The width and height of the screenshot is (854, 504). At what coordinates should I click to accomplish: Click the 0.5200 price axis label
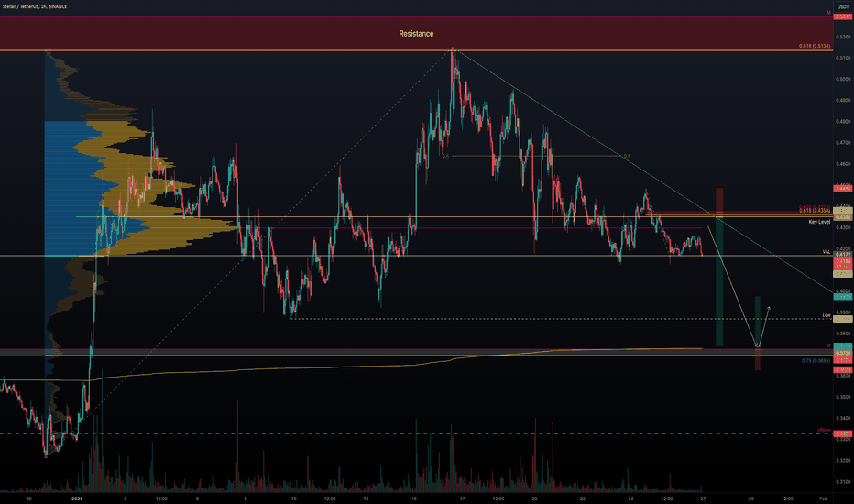pos(843,37)
